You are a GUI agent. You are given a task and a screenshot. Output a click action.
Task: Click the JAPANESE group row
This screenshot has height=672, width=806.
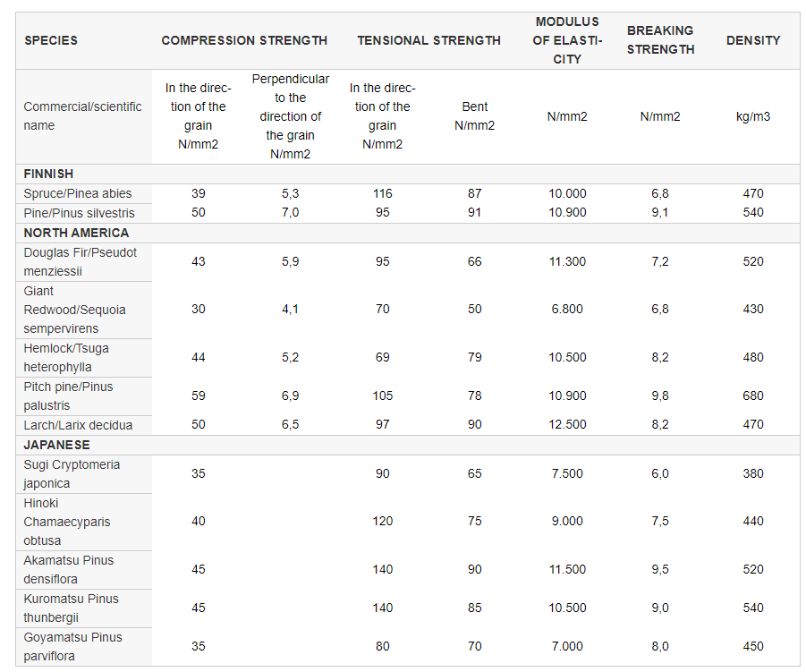click(x=408, y=446)
